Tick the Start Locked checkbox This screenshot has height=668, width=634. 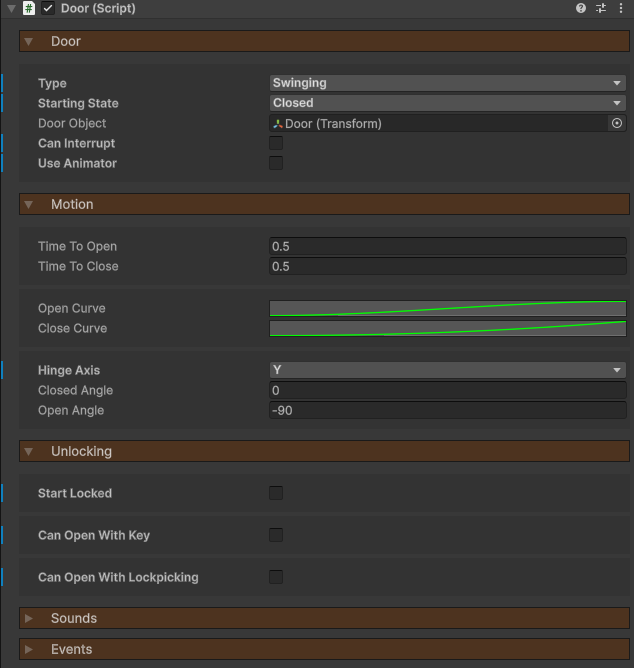click(x=276, y=493)
